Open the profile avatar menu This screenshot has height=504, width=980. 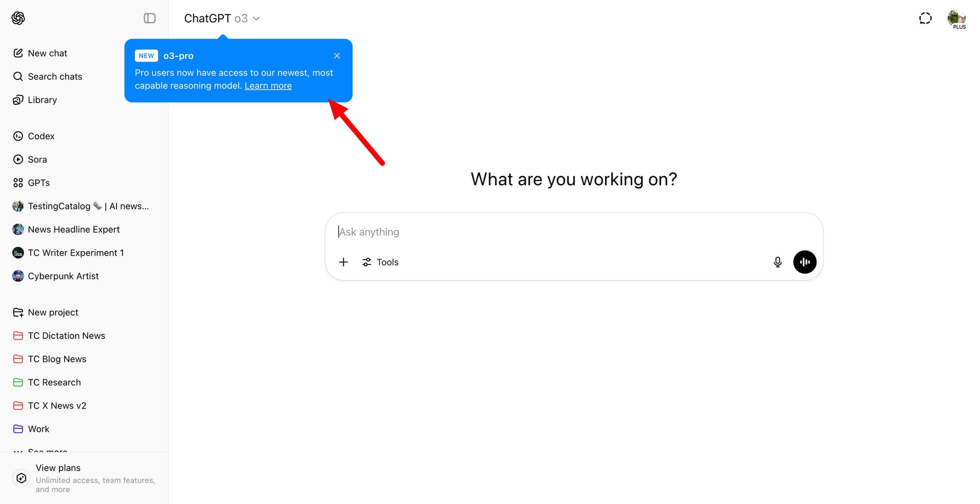click(x=956, y=19)
